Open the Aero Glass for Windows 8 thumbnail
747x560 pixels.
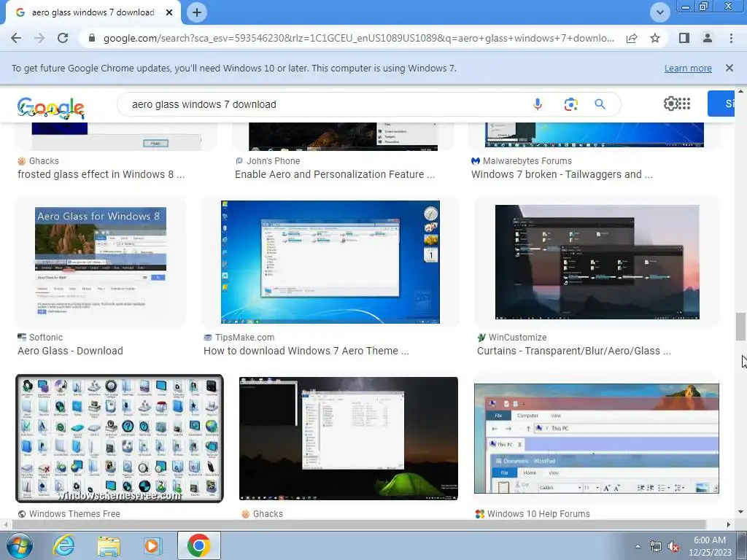click(x=101, y=262)
